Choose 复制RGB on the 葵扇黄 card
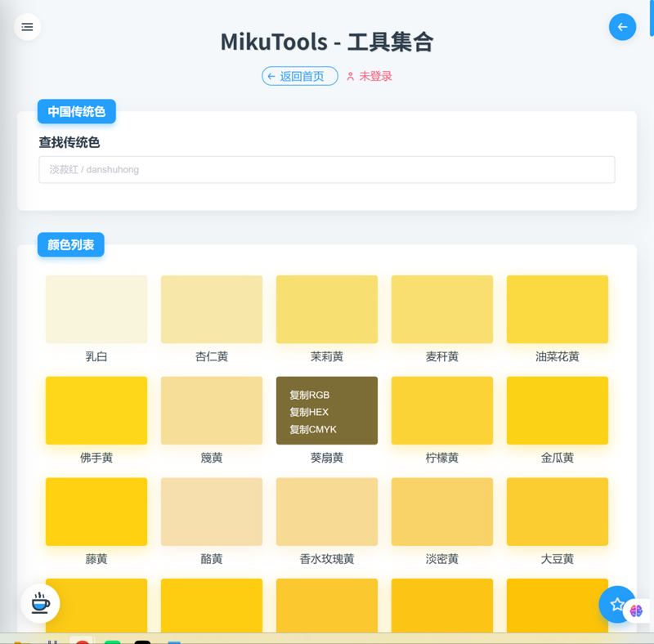Viewport: 654px width, 644px height. pos(310,395)
